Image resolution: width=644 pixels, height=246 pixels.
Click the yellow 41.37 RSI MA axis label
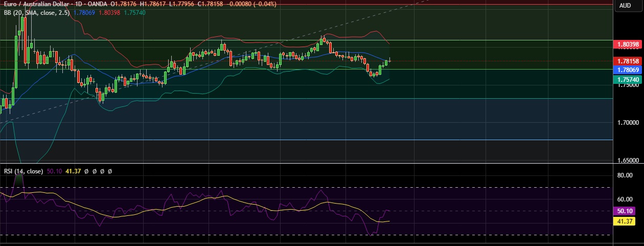coord(626,221)
